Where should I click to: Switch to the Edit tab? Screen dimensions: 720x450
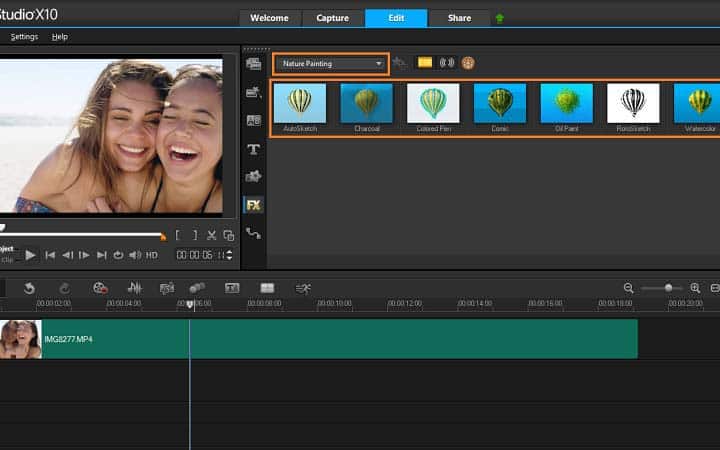(x=396, y=18)
